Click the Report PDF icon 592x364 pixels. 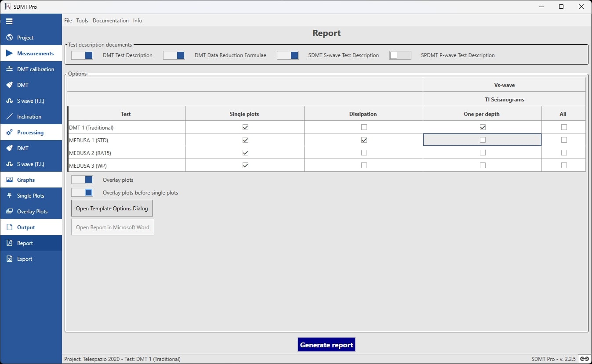point(9,243)
